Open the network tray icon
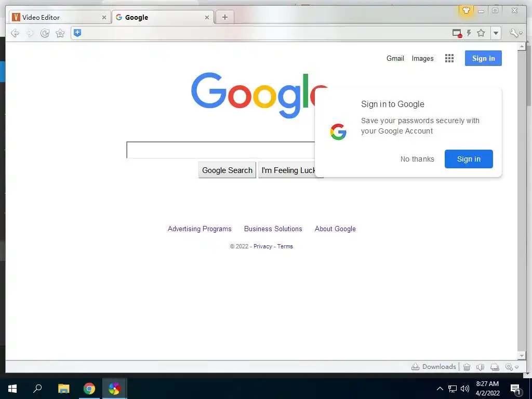This screenshot has width=532, height=399. click(453, 389)
